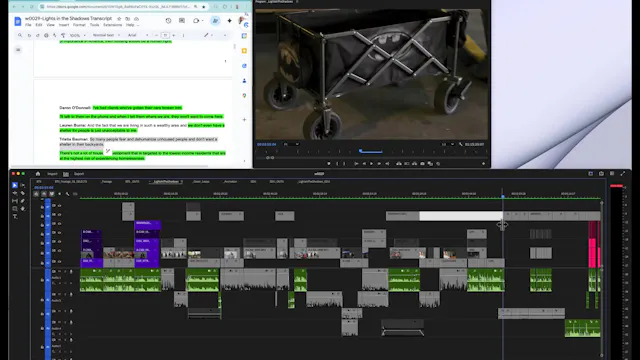Open the Normal text style dropdown
Screen dimensions: 640x360
105,36
